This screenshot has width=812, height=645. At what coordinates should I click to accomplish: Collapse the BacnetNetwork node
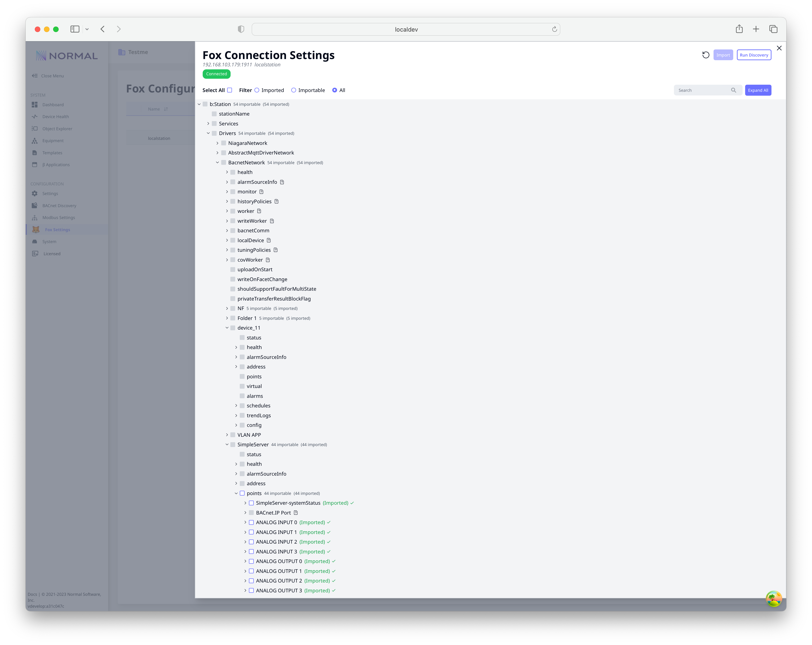pos(218,163)
